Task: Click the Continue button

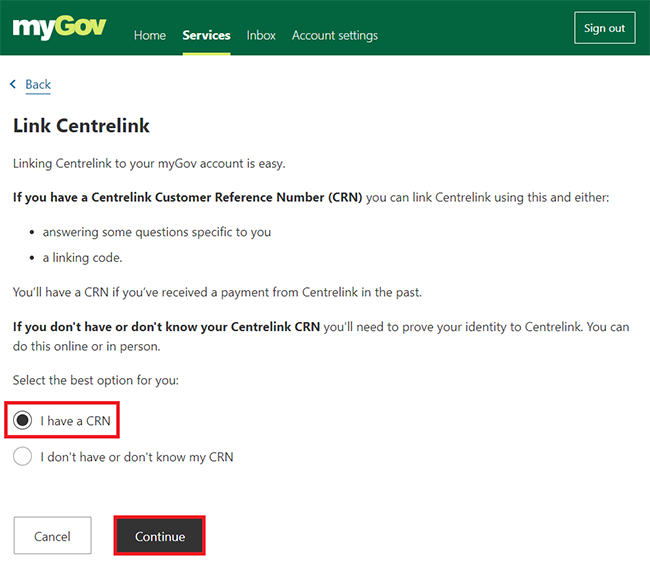Action: click(160, 536)
